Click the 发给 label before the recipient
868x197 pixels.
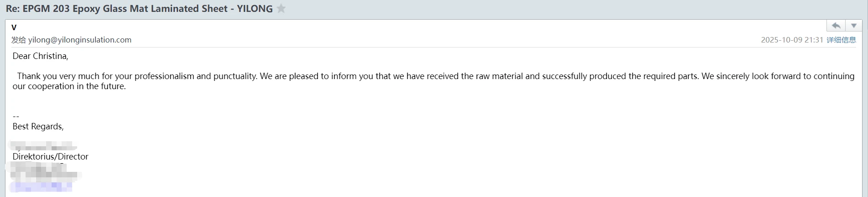(x=19, y=40)
